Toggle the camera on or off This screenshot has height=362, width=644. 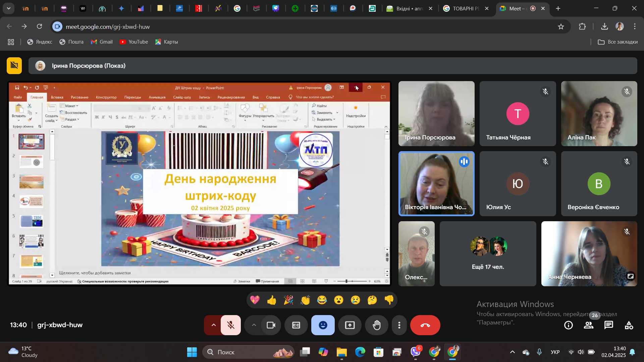271,325
